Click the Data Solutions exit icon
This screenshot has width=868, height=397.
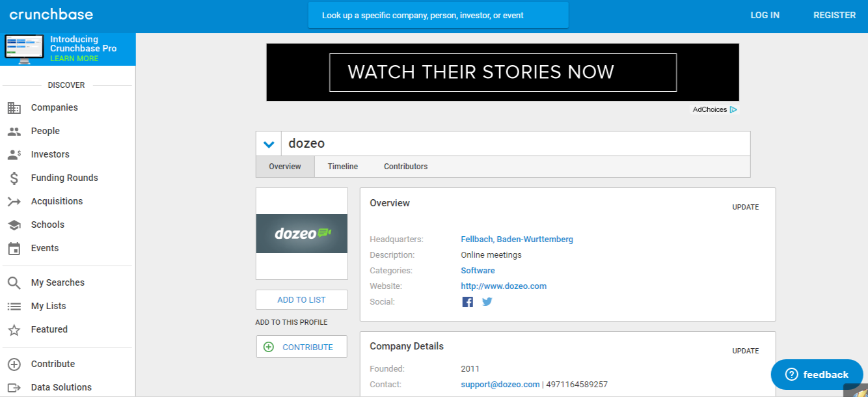coord(14,387)
